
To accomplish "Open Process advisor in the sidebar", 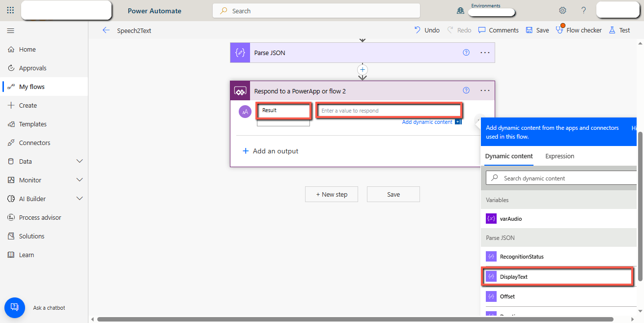I will click(x=44, y=218).
